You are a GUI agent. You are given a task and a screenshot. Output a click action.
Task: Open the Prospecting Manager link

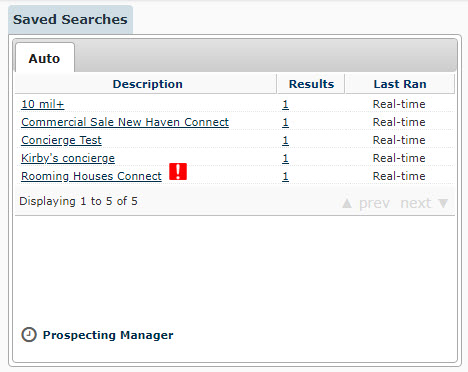point(108,335)
